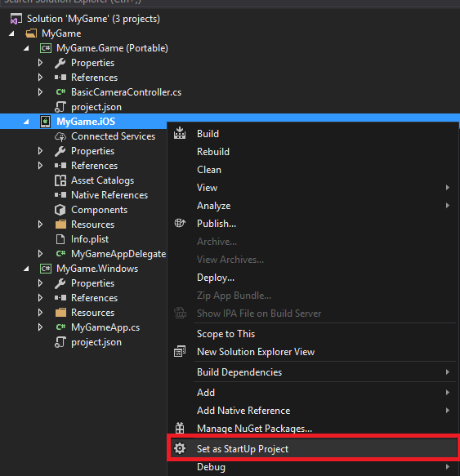The image size is (460, 476).
Task: Open the Debug submenu
Action: point(313,467)
